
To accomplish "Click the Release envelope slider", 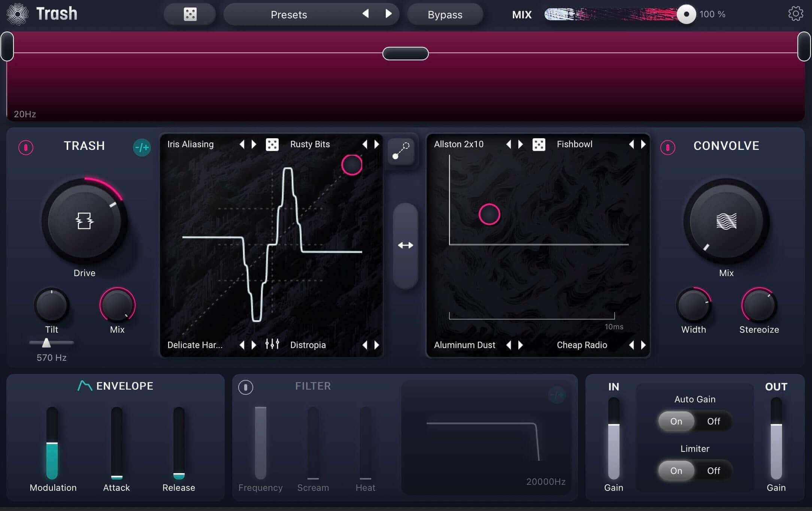I will click(179, 443).
